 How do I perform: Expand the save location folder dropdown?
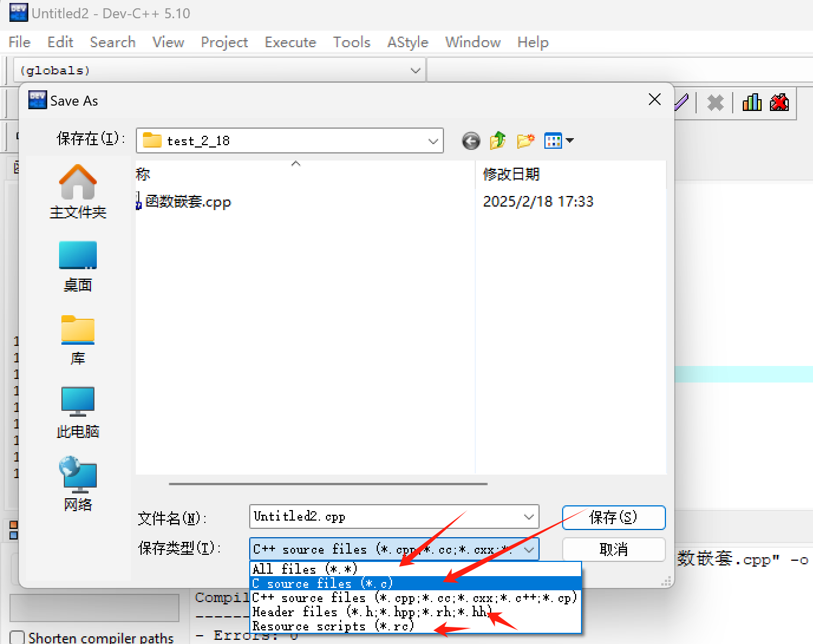[x=433, y=141]
